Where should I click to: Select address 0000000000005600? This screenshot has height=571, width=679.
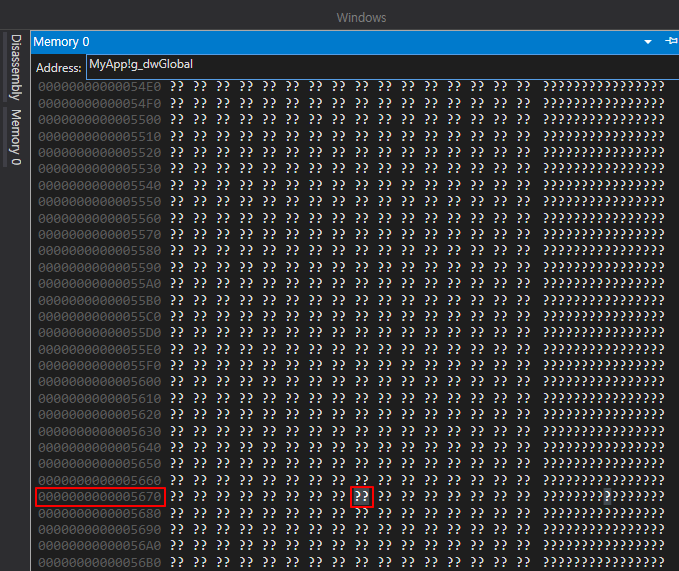[x=100, y=382]
